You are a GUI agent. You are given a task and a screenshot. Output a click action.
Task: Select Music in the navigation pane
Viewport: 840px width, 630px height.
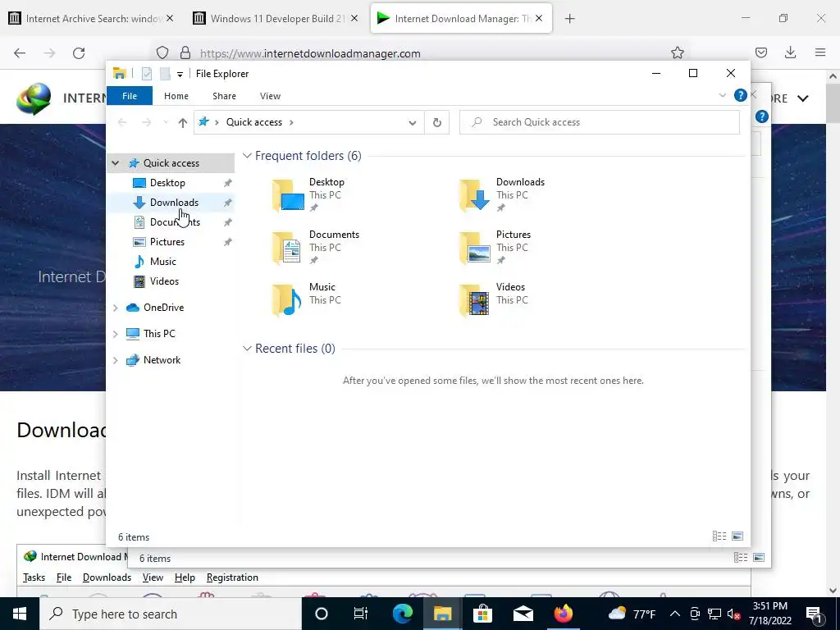tap(163, 262)
